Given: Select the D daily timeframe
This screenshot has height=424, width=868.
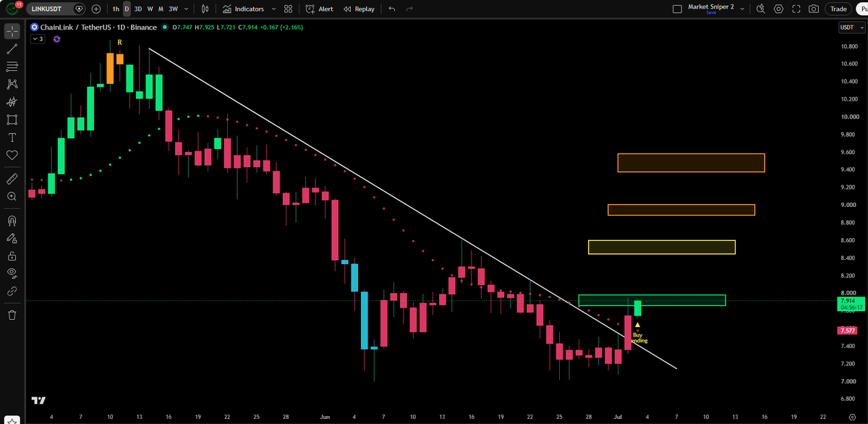Looking at the screenshot, I should [127, 9].
